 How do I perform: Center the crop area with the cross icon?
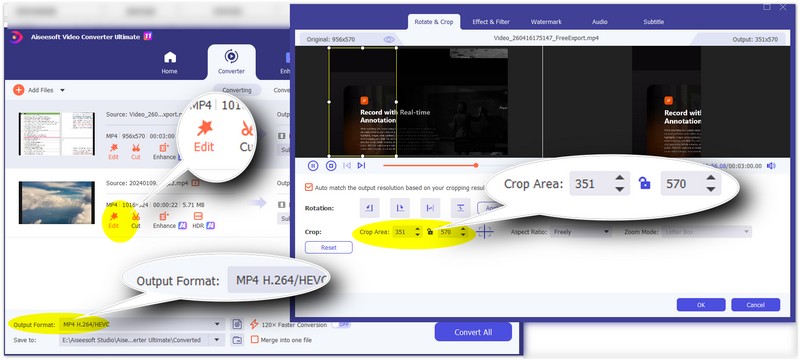pos(485,232)
